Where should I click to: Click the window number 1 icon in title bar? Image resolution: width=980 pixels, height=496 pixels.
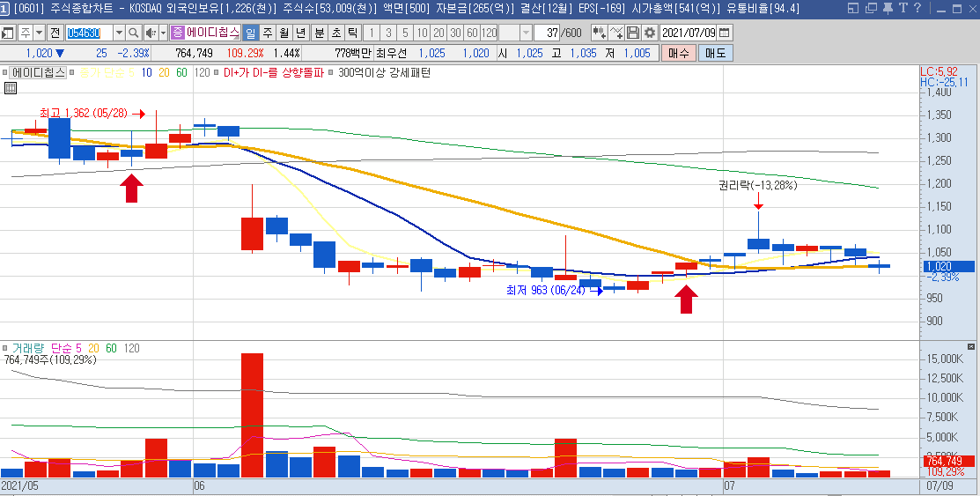[5, 8]
